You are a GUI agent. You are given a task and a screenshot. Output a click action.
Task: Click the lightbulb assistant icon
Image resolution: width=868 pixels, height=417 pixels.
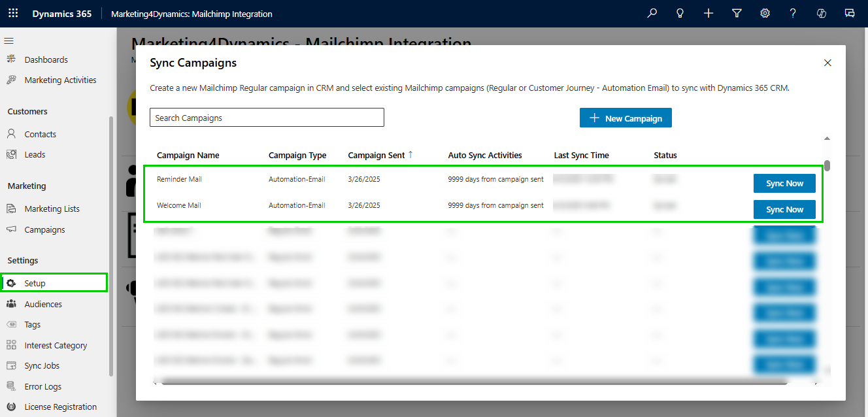(680, 12)
